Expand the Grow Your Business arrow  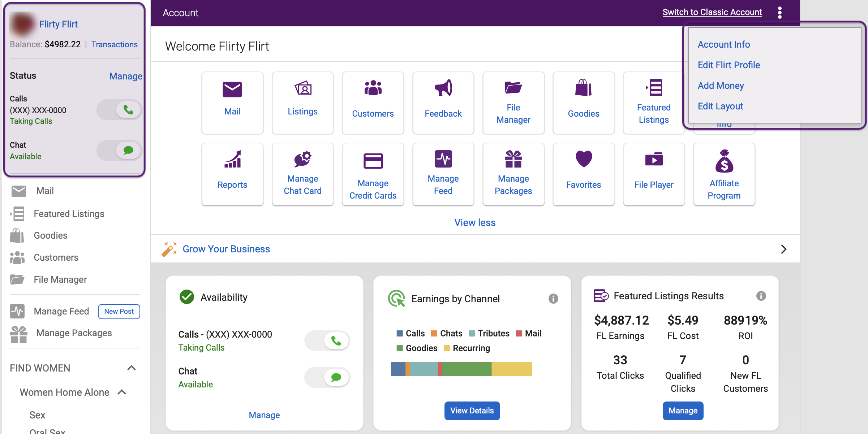click(x=783, y=249)
